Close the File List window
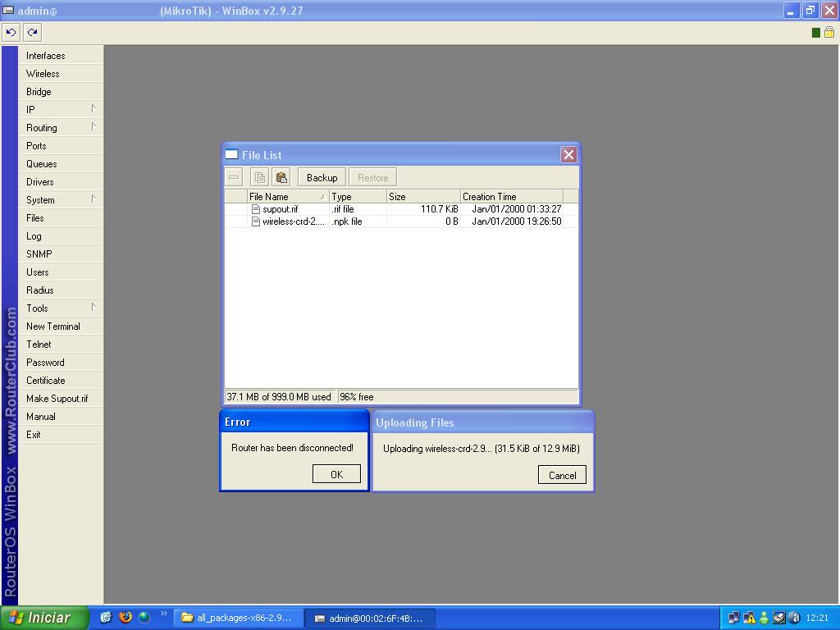 click(x=568, y=155)
